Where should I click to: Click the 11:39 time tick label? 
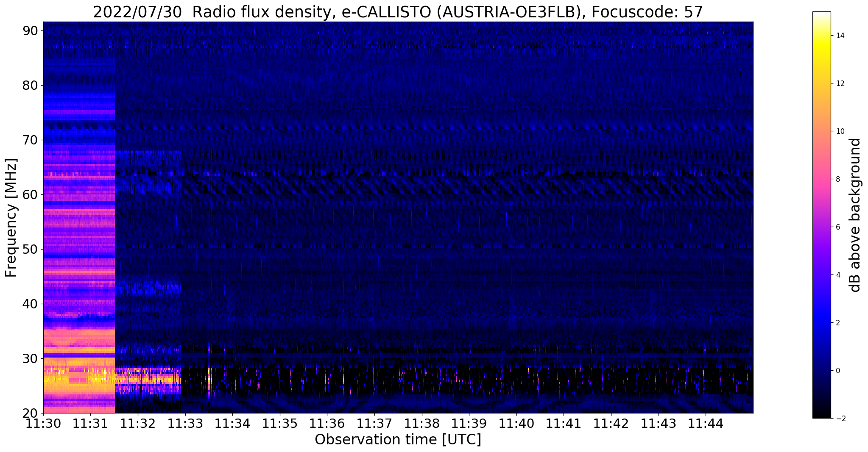click(x=469, y=423)
